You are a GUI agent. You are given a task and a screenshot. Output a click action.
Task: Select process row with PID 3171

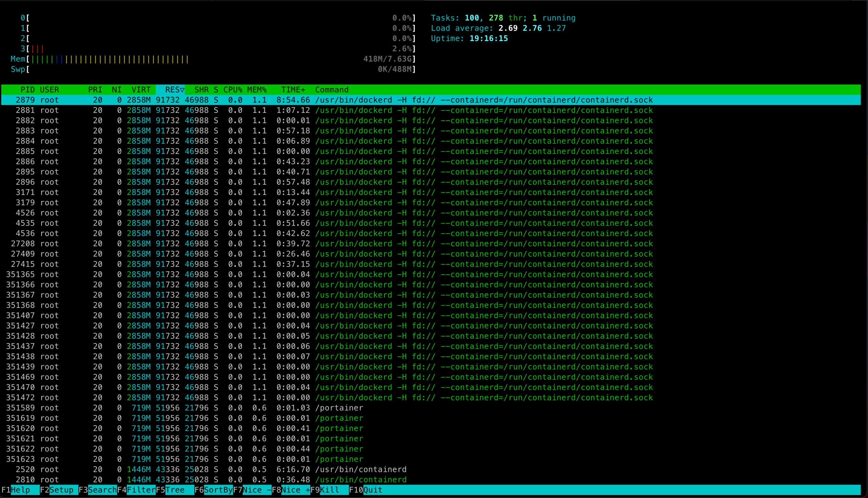click(431, 192)
